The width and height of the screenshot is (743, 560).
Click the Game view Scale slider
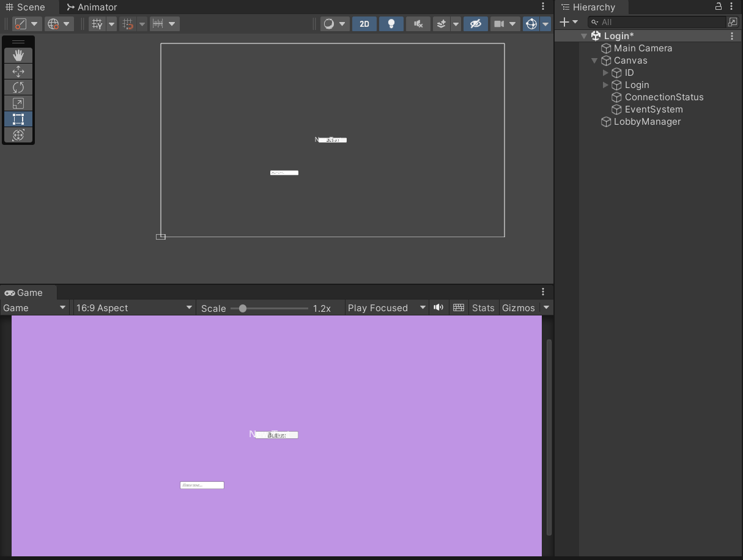pos(270,309)
